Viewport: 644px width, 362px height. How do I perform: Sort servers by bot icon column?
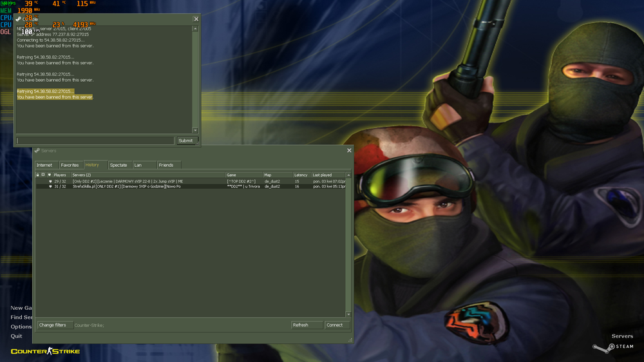(x=43, y=175)
